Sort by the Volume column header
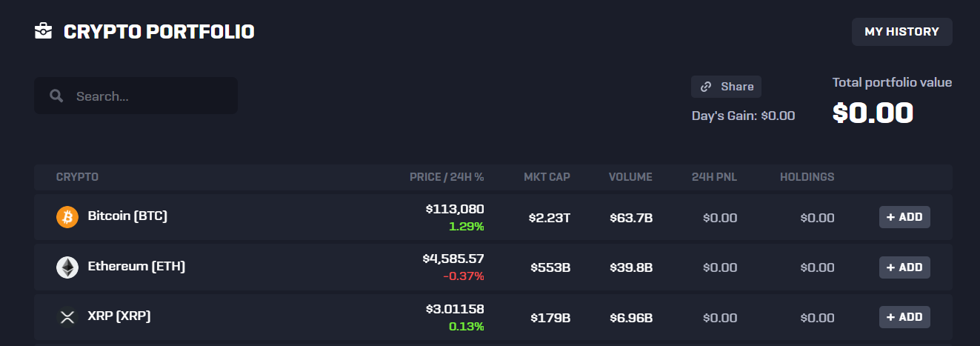The width and height of the screenshot is (980, 346). coord(630,177)
